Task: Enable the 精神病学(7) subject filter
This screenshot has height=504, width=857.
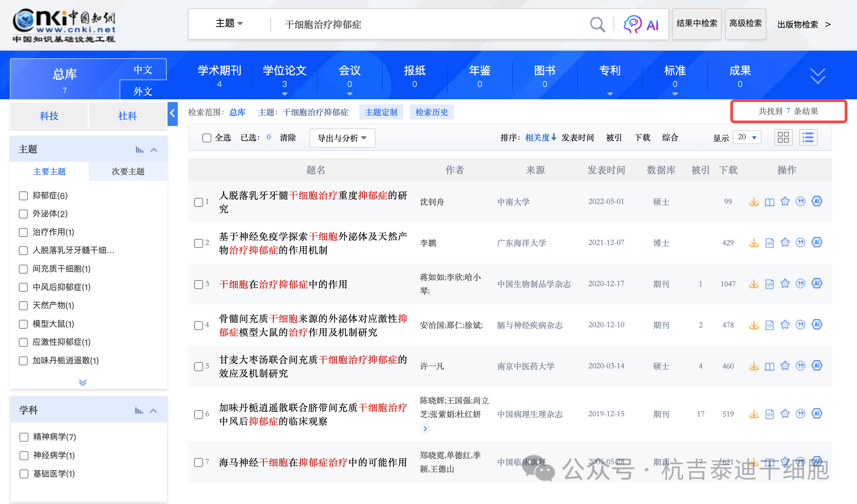Action: coord(23,437)
